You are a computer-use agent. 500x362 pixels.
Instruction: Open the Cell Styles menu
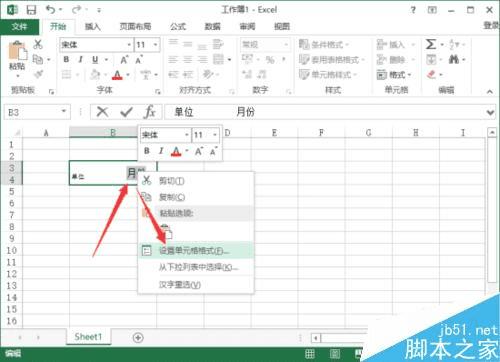tap(328, 74)
